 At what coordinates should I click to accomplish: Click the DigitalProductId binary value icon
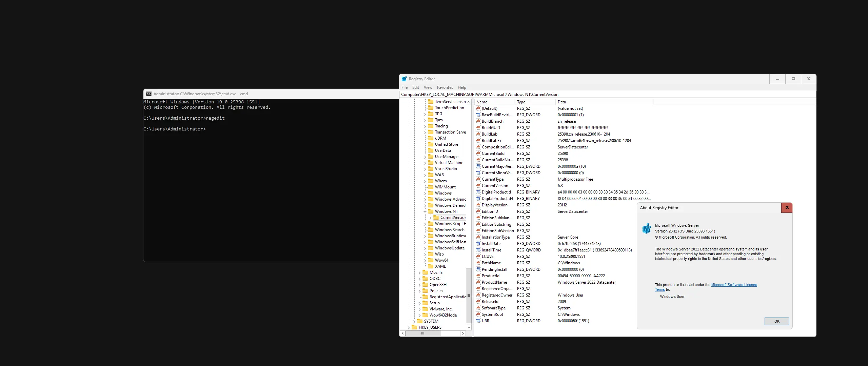[x=478, y=192]
